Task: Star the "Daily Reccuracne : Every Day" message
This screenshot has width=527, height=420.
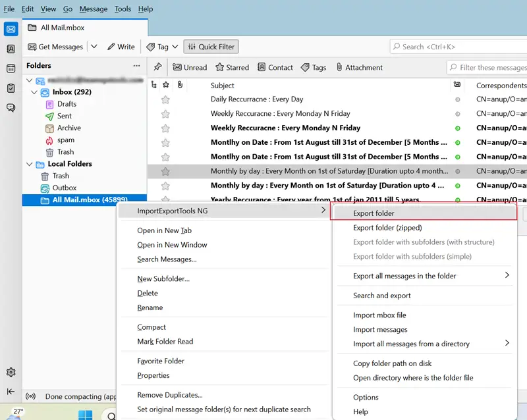Action: pos(165,99)
